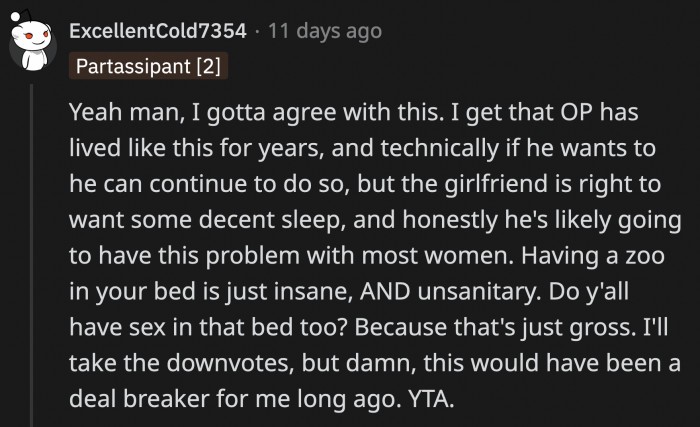Open ExcellentCold7354's user profile

157,31
